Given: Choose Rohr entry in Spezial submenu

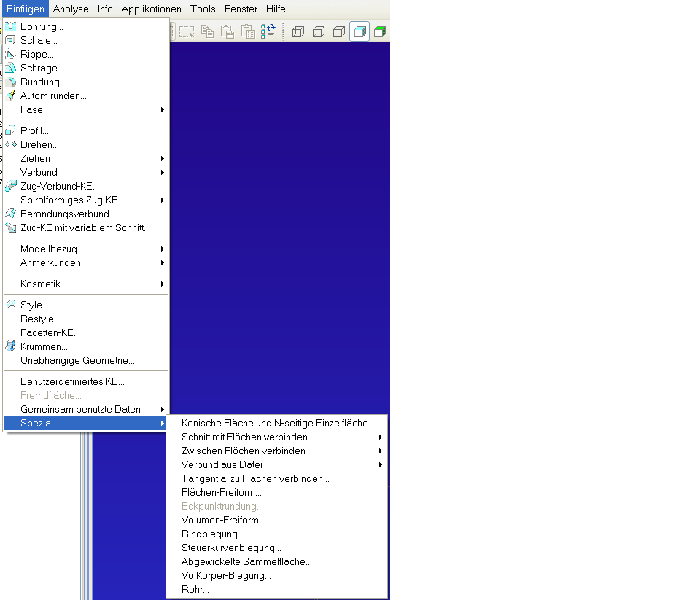Looking at the screenshot, I should (x=277, y=589).
